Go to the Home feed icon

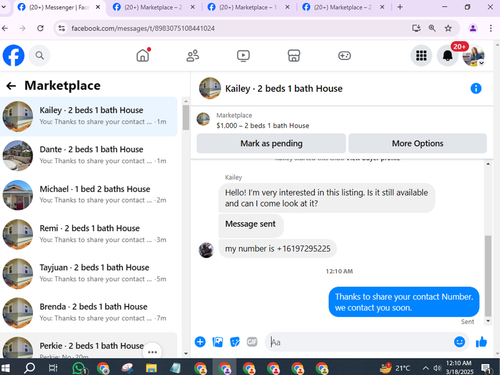pos(143,55)
